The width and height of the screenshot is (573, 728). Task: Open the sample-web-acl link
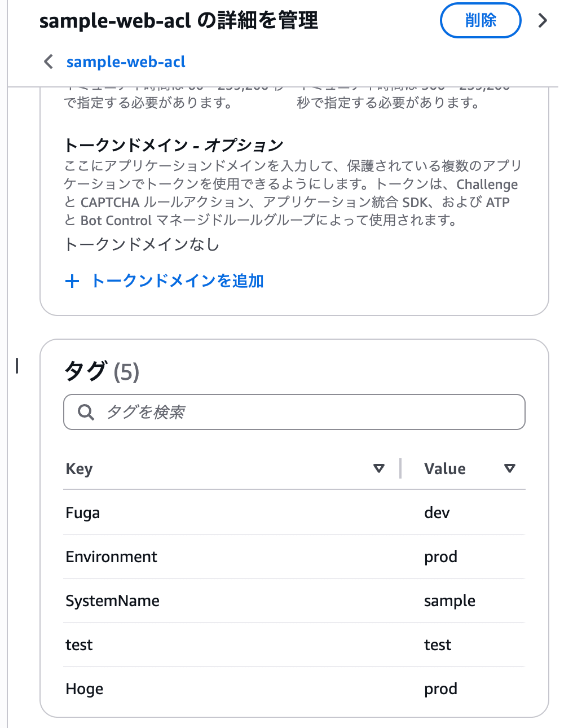(125, 62)
